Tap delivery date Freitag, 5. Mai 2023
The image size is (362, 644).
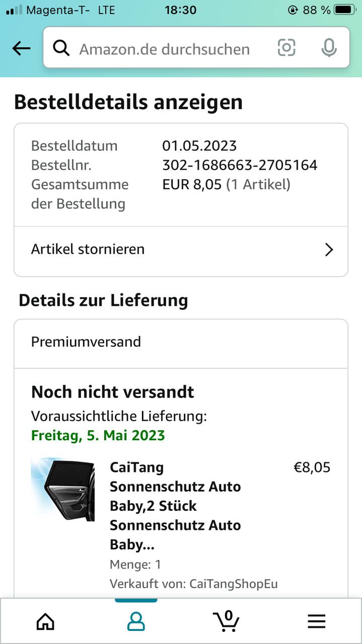(x=98, y=435)
